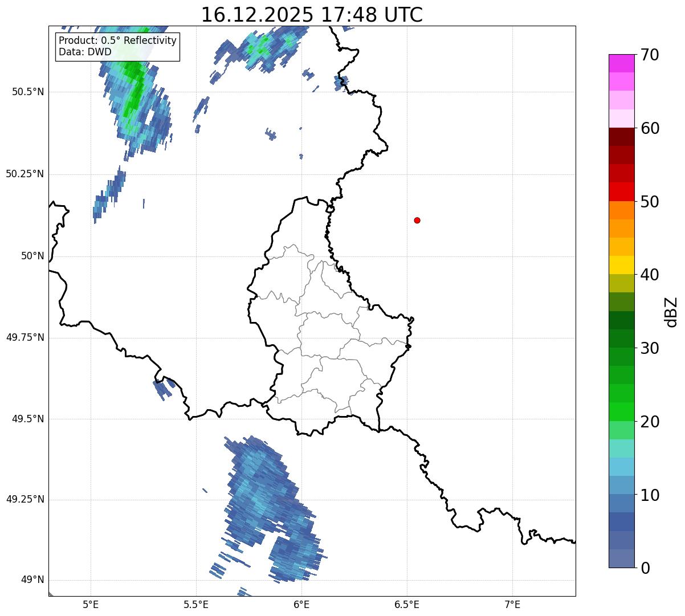Click the 'Data: DWD' label
Screen dimensions: 685x616
click(85, 52)
